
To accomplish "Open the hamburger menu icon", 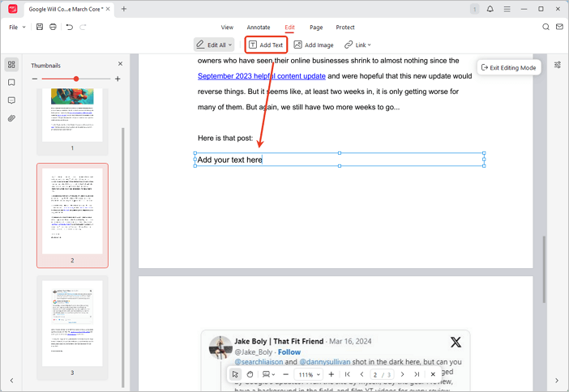I will [507, 9].
